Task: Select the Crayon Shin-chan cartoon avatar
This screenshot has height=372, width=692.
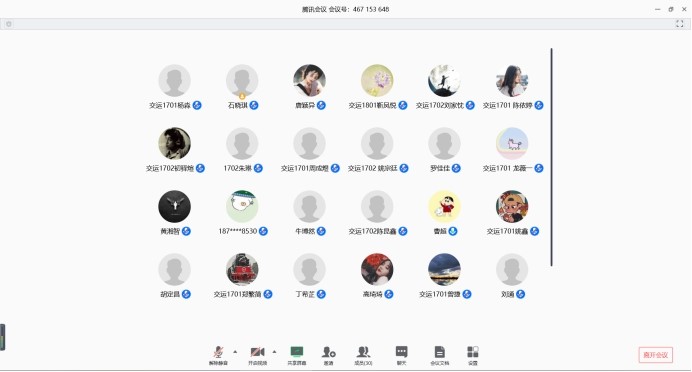Action: point(444,206)
